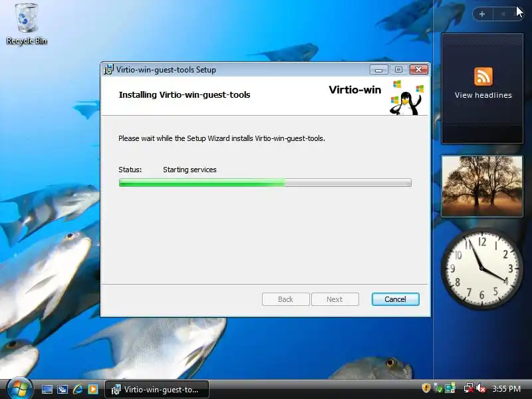Image resolution: width=532 pixels, height=399 pixels.
Task: Click the Virtio-win-guest-tools Setup title text
Action: 166,70
